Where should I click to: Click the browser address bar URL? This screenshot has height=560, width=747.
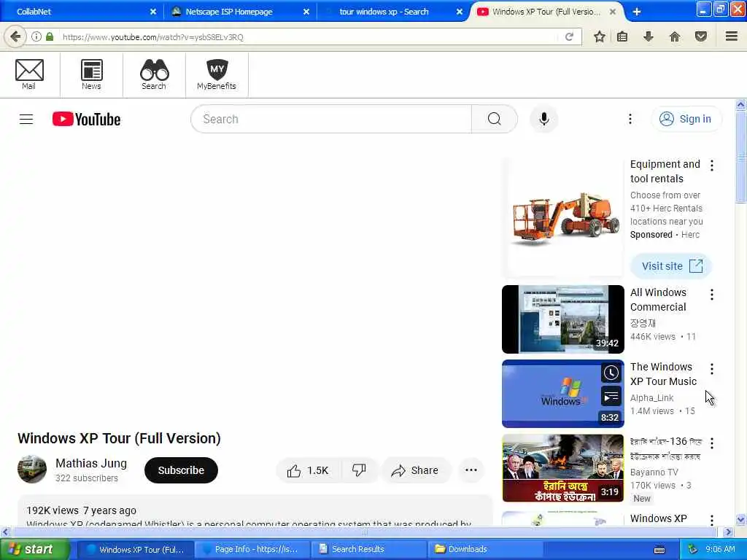[153, 37]
